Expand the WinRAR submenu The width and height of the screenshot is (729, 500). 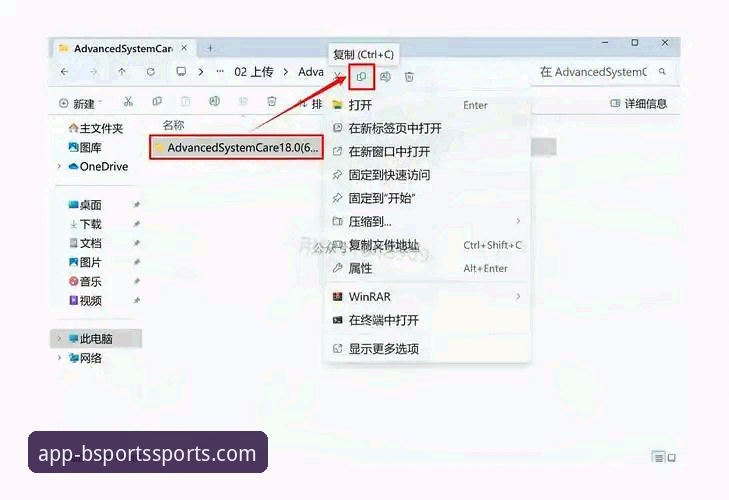tap(518, 296)
